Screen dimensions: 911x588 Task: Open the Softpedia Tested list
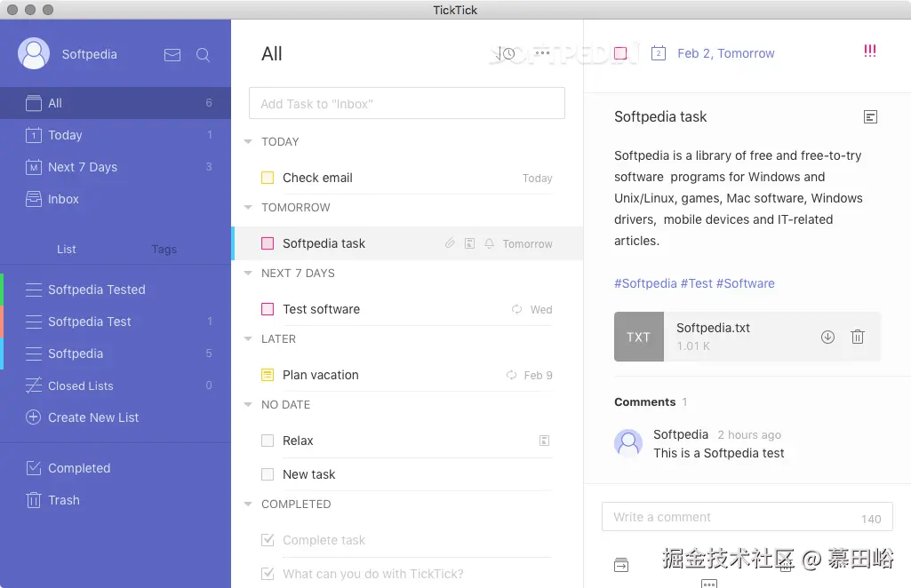(116, 290)
